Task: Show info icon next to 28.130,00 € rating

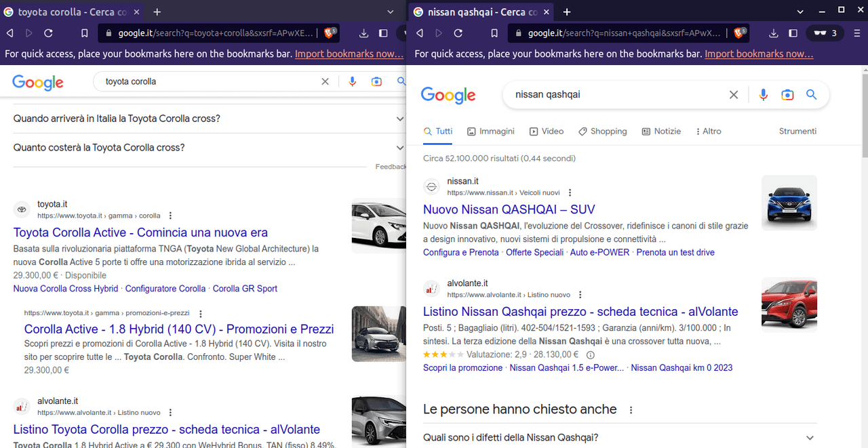Action: click(590, 354)
